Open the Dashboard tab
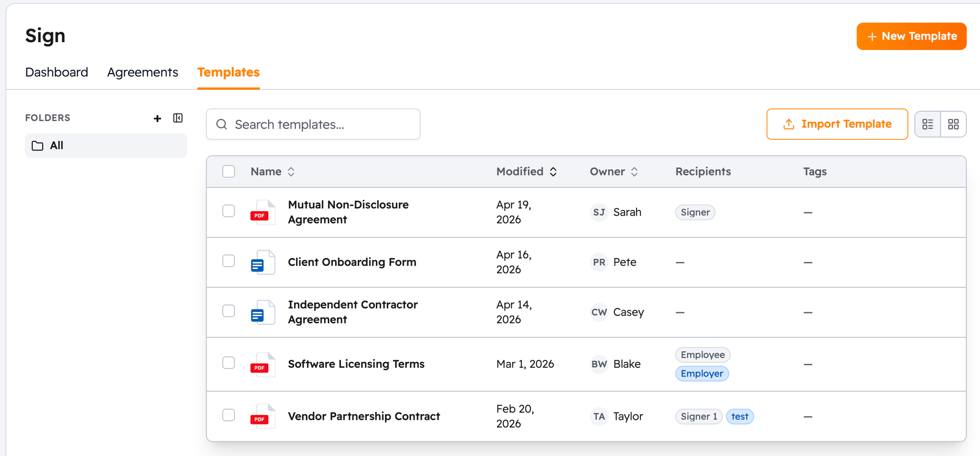This screenshot has width=980, height=456. [x=57, y=72]
